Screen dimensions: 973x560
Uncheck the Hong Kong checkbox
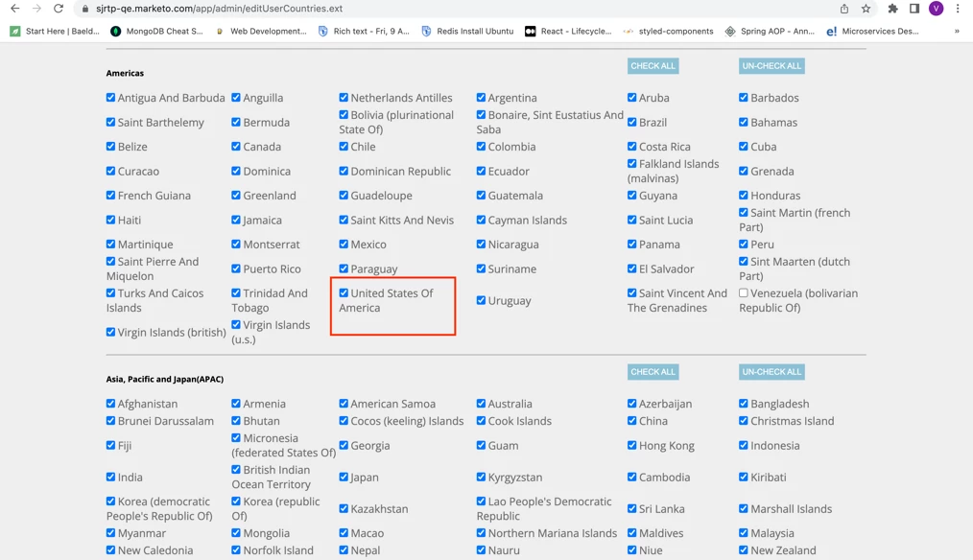tap(631, 445)
